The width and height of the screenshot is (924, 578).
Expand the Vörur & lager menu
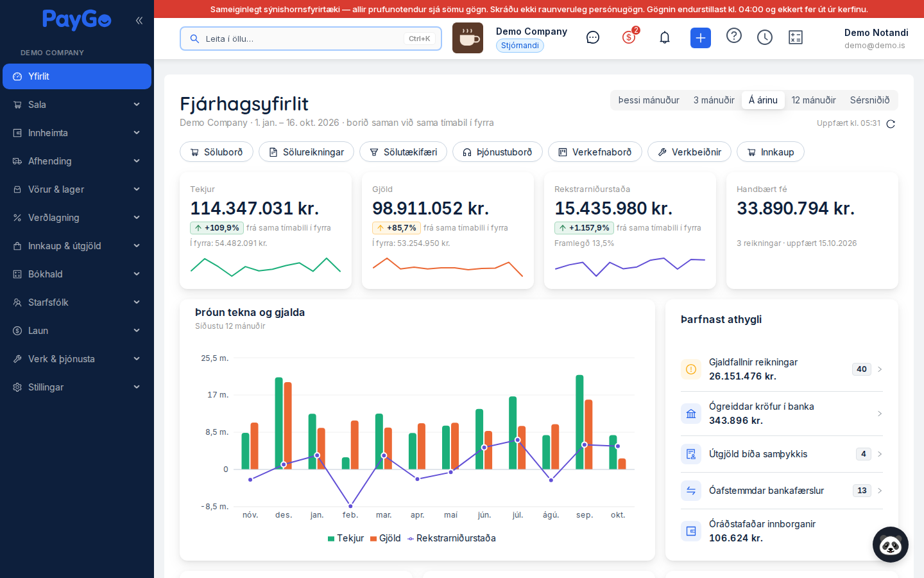77,189
